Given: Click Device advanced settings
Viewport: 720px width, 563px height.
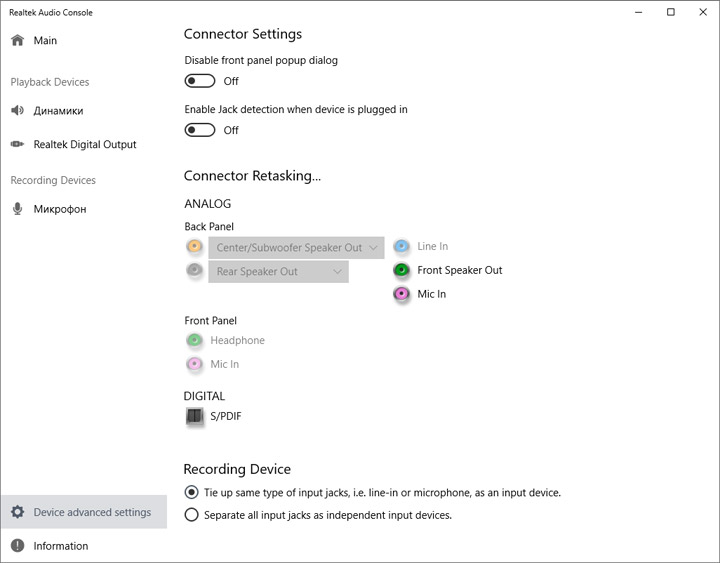Looking at the screenshot, I should pyautogui.click(x=92, y=512).
